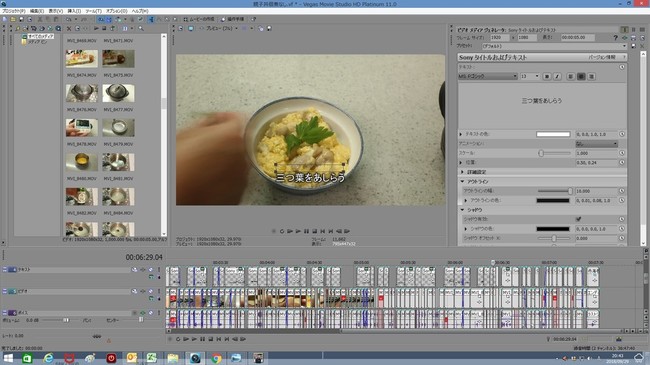Toggle loop playback in preview transport

pyautogui.click(x=282, y=231)
